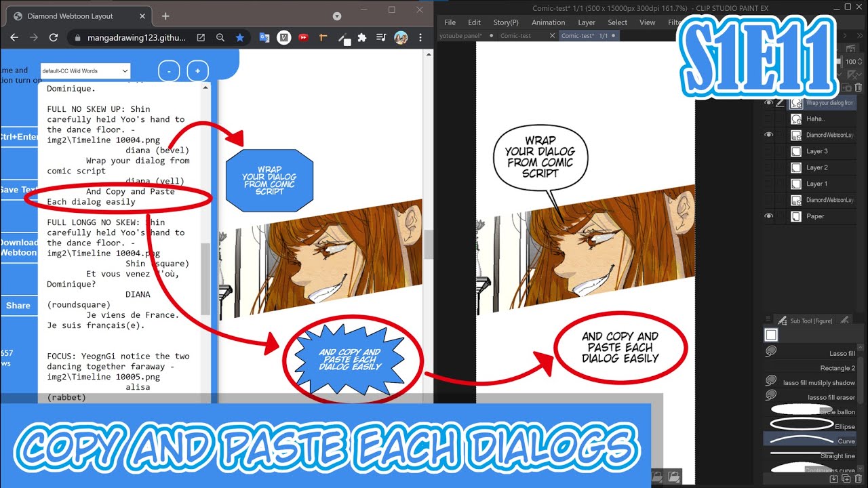
Task: Click the duplicate sub tool icon
Action: (x=846, y=479)
